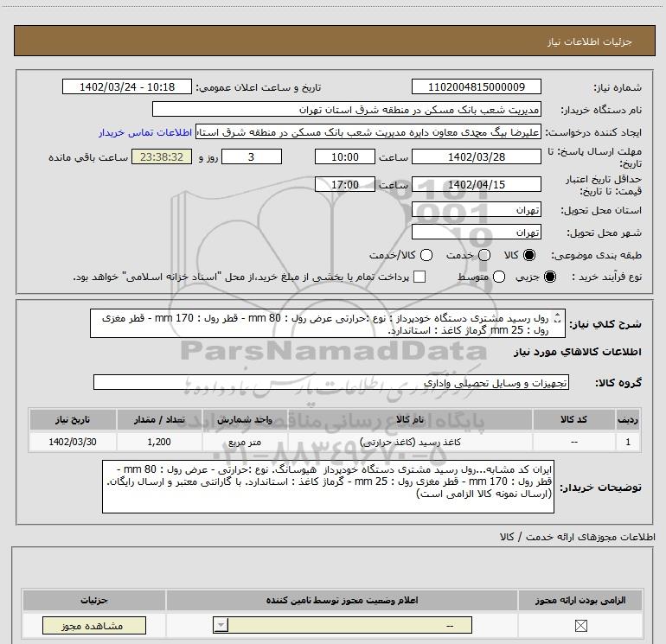Screen dimensions: 666x644
Task: Click row number 1 cell
Action: 628,442
